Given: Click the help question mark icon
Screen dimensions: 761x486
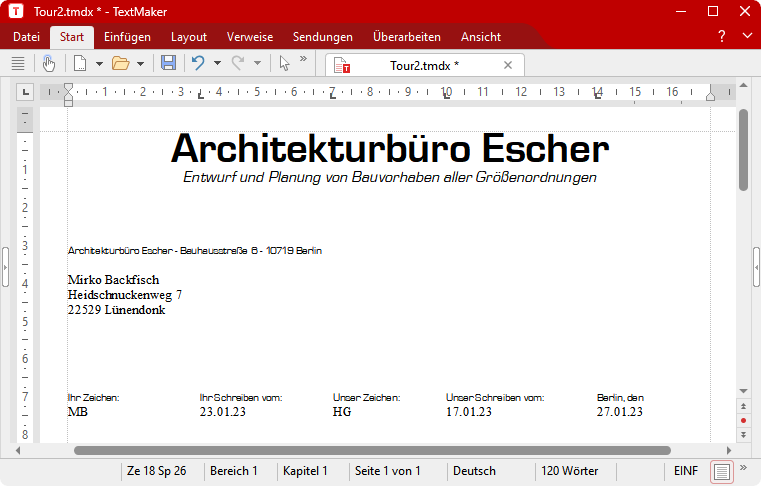Looking at the screenshot, I should coord(722,37).
